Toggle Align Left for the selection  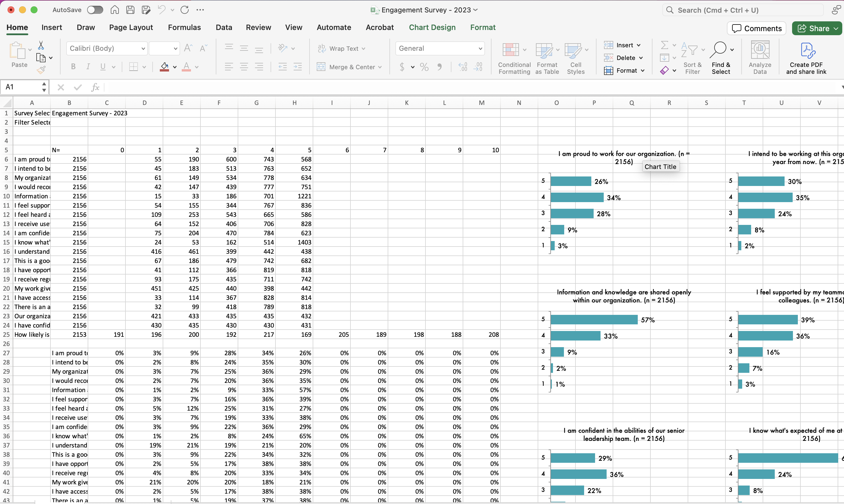point(229,67)
